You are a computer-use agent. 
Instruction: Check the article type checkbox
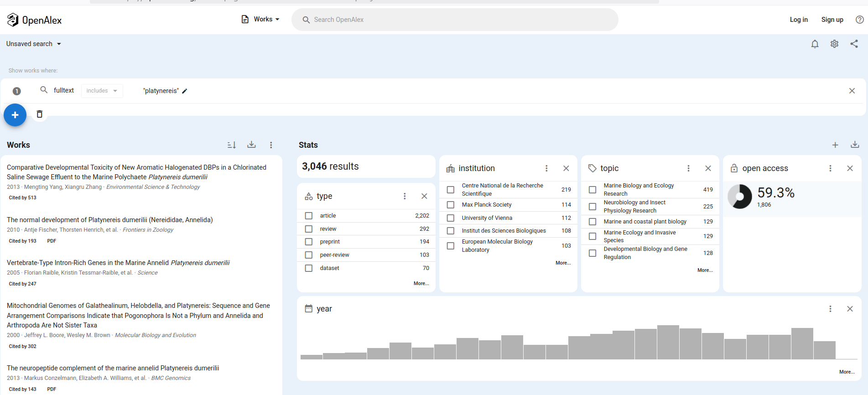tap(309, 216)
